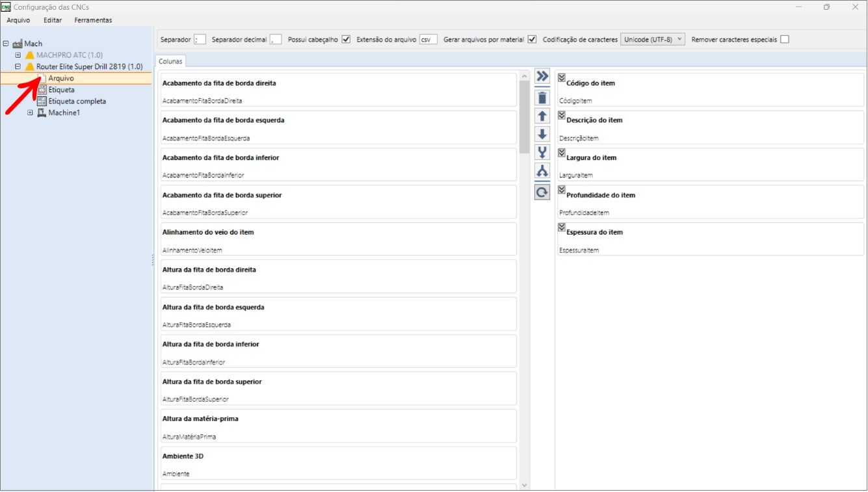Select the Espessura do item card
The image size is (868, 492).
[710, 240]
